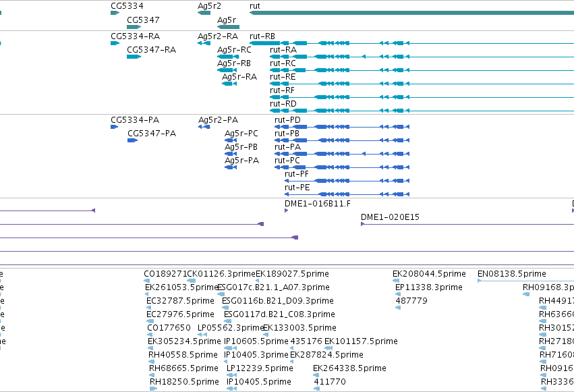This screenshot has height=392, width=574.
Task: Click the Ag5r-PA protein label
Action: pos(241,161)
